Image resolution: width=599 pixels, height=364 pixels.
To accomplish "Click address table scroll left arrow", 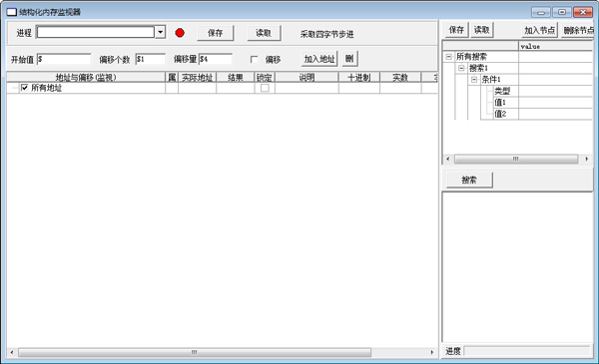I will tap(12, 352).
